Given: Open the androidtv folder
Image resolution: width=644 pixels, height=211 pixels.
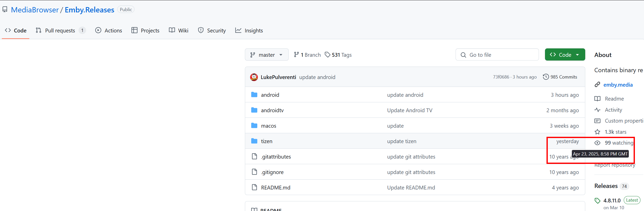Looking at the screenshot, I should pyautogui.click(x=272, y=110).
